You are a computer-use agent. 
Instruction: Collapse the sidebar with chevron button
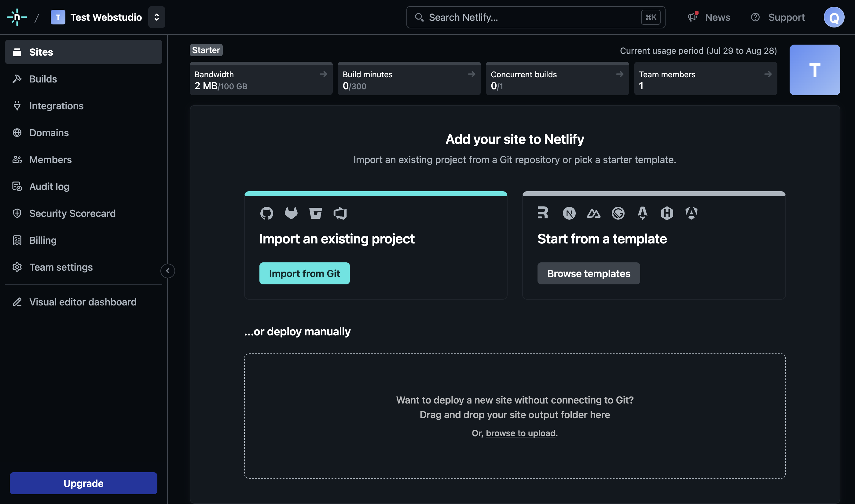[x=167, y=271]
